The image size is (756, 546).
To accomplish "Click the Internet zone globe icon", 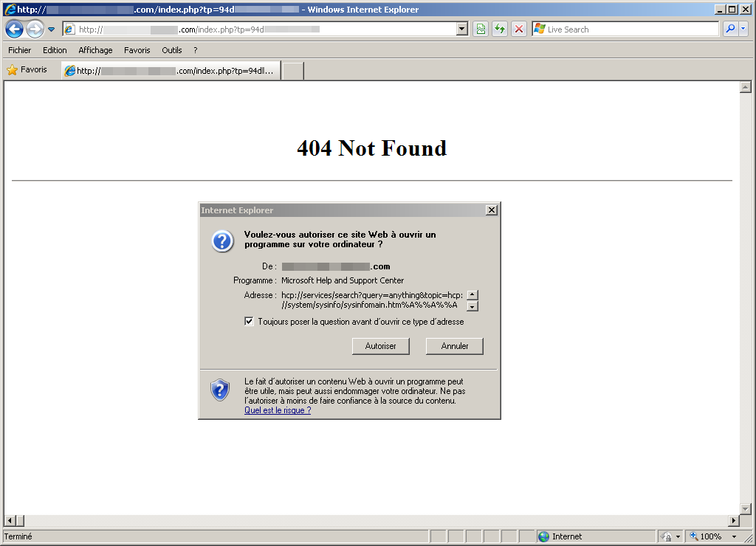I will (x=543, y=536).
